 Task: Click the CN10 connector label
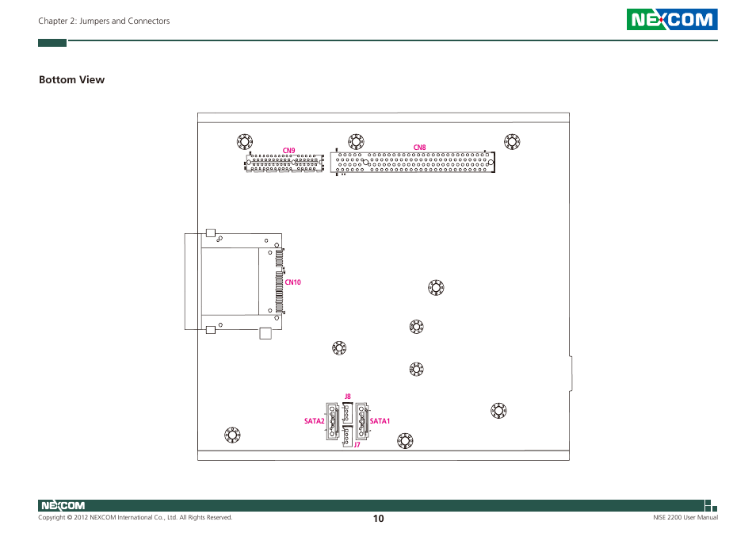click(292, 282)
